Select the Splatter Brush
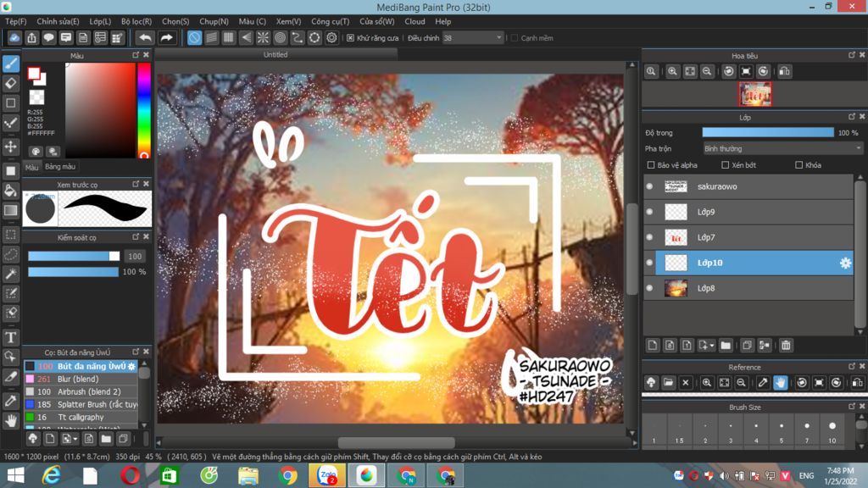The height and width of the screenshot is (488, 868). [81, 404]
